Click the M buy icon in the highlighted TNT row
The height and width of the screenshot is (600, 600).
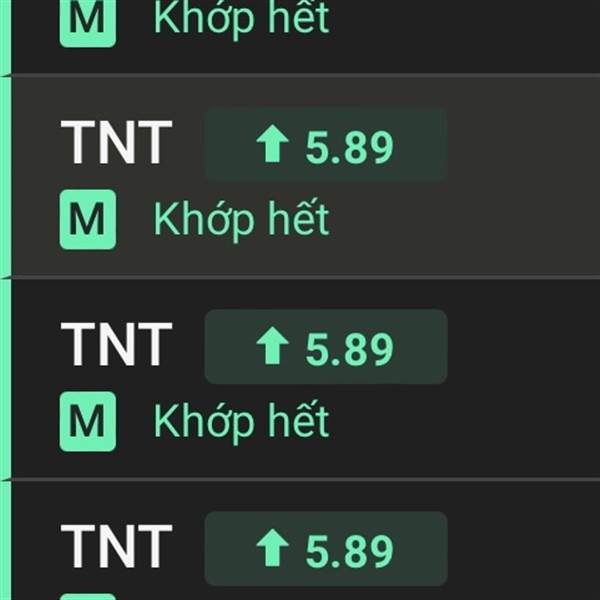click(88, 219)
